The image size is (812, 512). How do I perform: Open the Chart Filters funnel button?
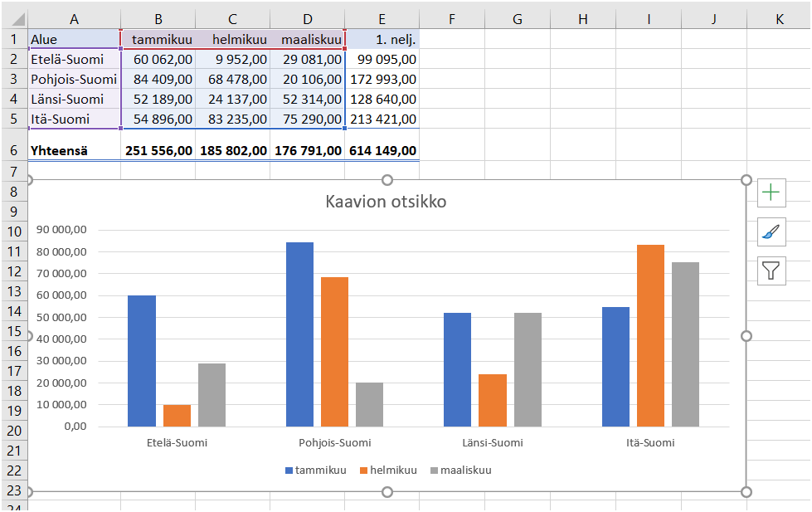tap(771, 271)
